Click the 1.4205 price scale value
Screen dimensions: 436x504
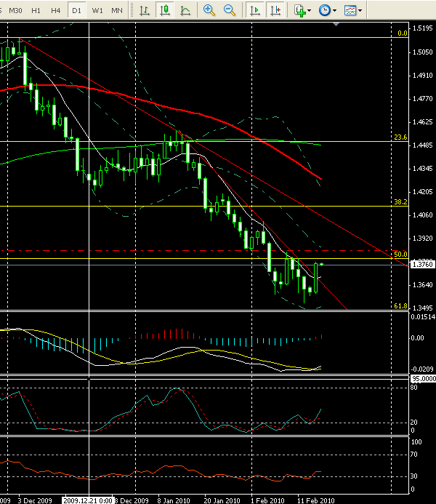click(x=422, y=192)
